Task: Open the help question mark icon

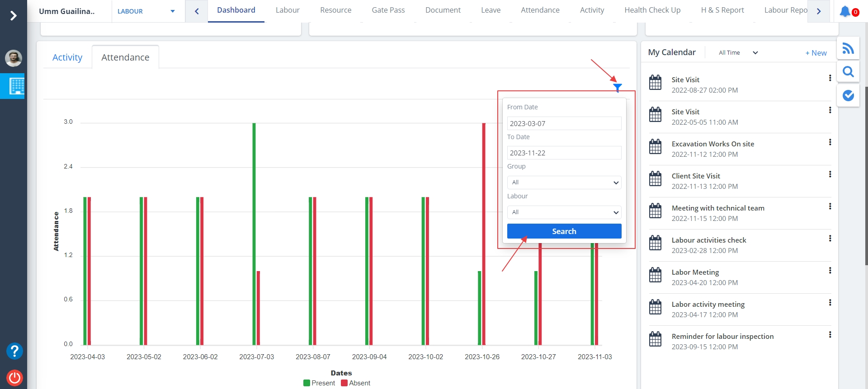Action: click(14, 351)
